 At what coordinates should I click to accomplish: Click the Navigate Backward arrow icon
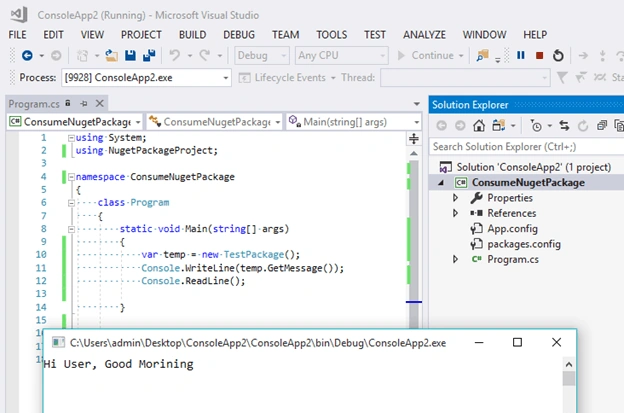click(27, 55)
